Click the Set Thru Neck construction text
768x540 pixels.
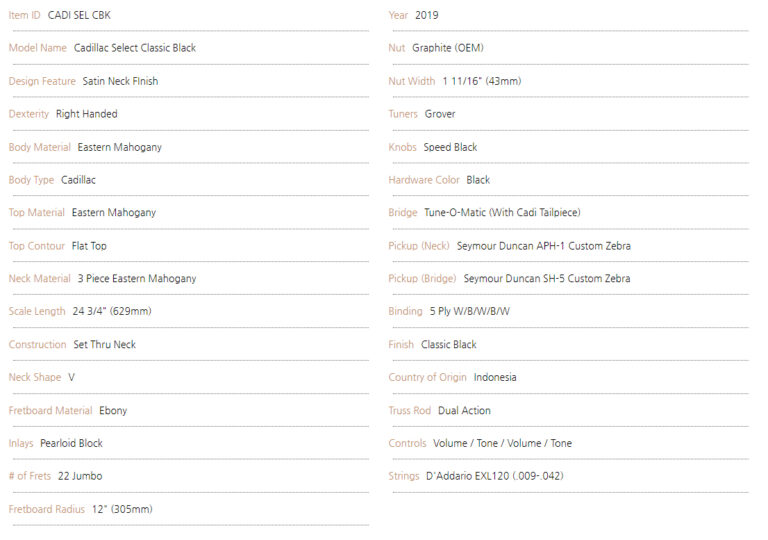(x=104, y=344)
